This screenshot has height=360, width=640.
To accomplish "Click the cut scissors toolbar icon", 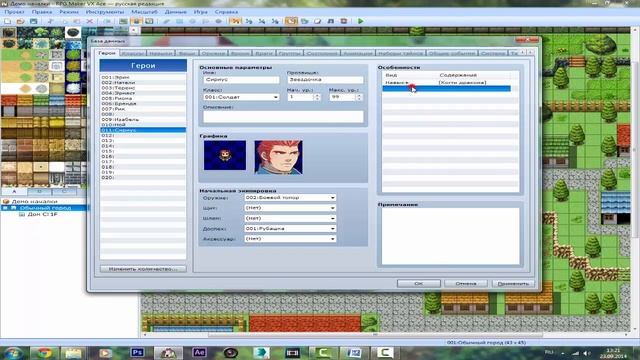I will click(x=50, y=21).
